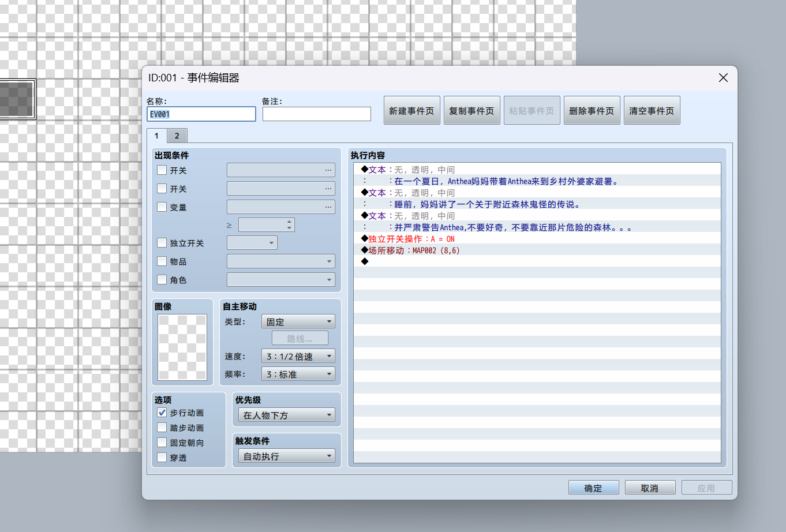Open the 类型 dropdown showing 固定
Screen dimensions: 786x532
[298, 321]
